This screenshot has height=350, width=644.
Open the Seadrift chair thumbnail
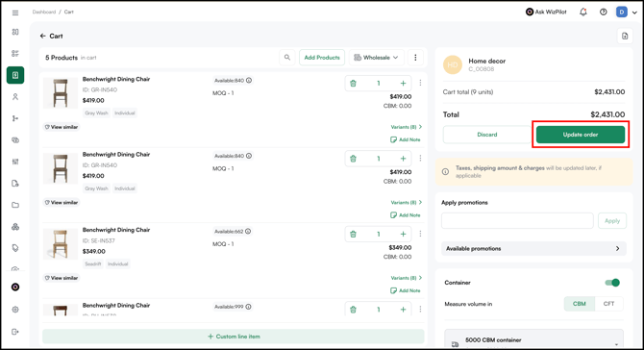tap(61, 244)
